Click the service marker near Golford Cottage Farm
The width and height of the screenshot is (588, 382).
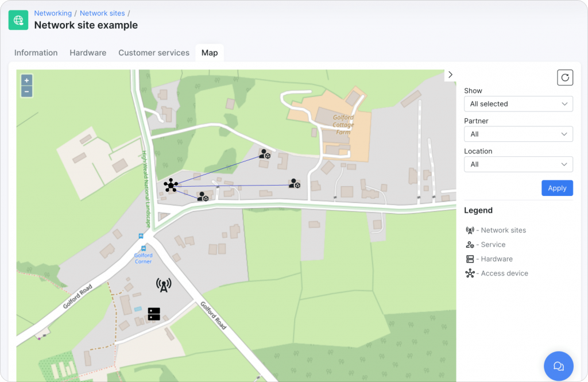point(265,155)
